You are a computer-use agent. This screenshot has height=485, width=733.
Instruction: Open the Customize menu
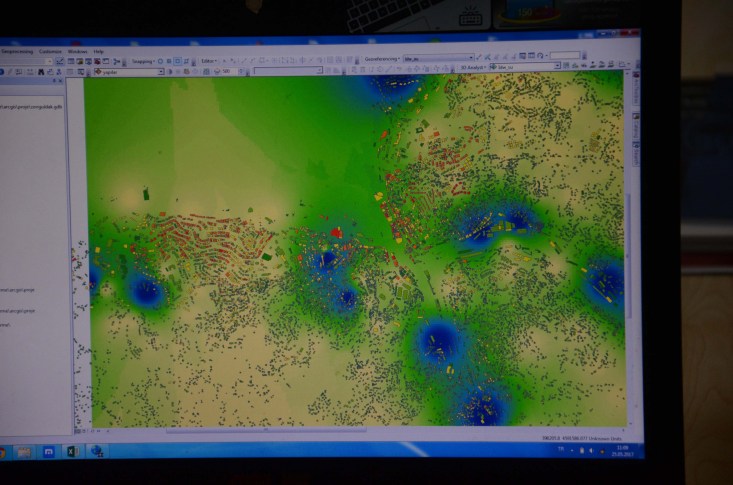coord(50,51)
